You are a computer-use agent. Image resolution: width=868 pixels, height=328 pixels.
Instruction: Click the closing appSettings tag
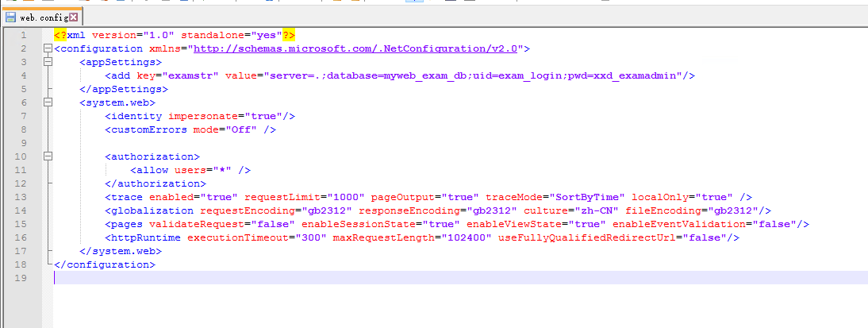(124, 89)
